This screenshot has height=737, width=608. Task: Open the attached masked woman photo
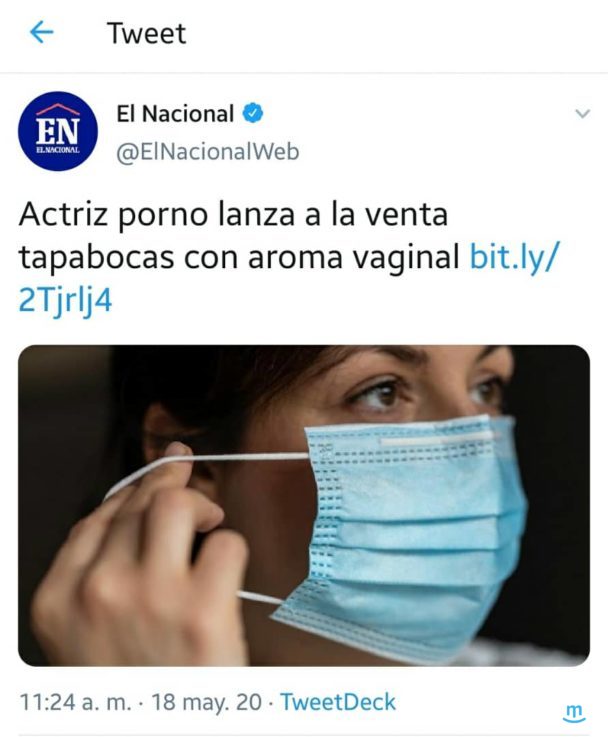coord(304,505)
